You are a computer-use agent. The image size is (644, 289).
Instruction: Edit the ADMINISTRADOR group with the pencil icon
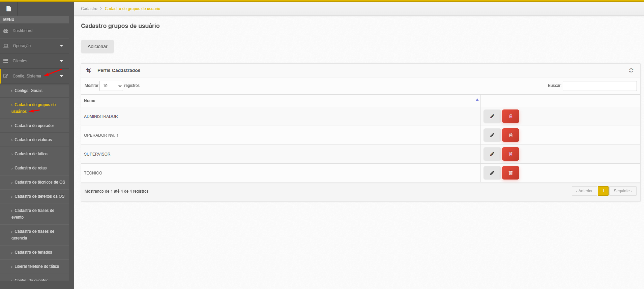[492, 116]
